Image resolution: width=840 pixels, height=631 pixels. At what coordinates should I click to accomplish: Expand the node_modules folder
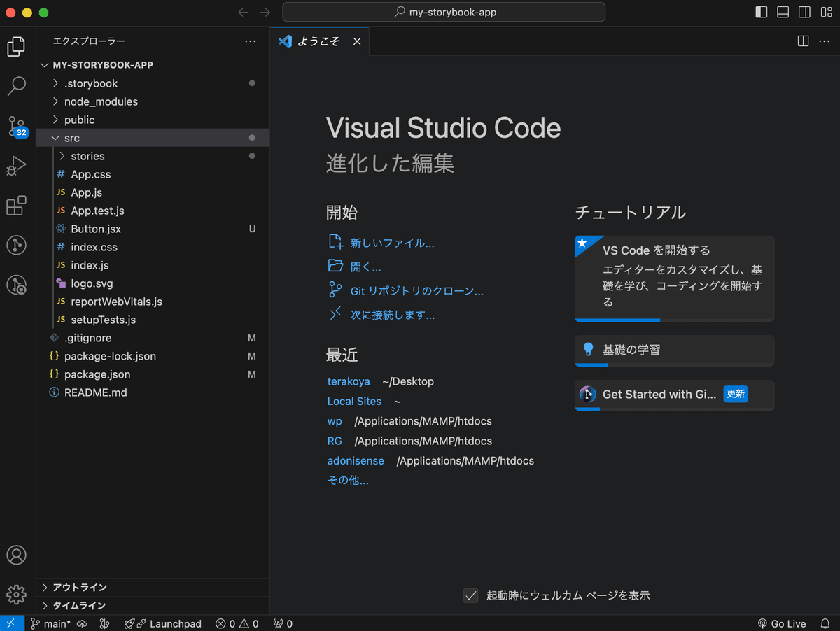tap(153, 101)
